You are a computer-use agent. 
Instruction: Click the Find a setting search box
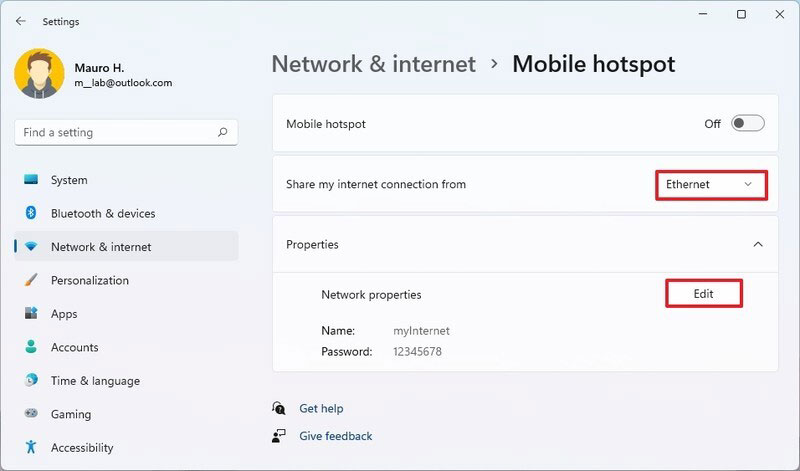(126, 133)
